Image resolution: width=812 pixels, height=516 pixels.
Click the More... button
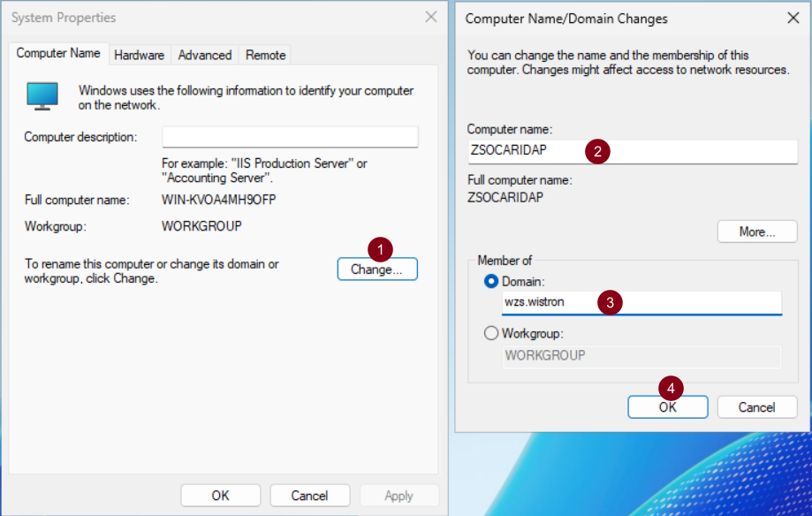coord(757,231)
